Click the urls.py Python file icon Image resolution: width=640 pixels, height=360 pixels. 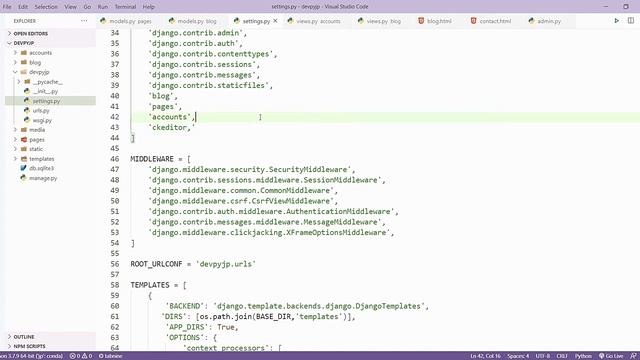pos(27,111)
